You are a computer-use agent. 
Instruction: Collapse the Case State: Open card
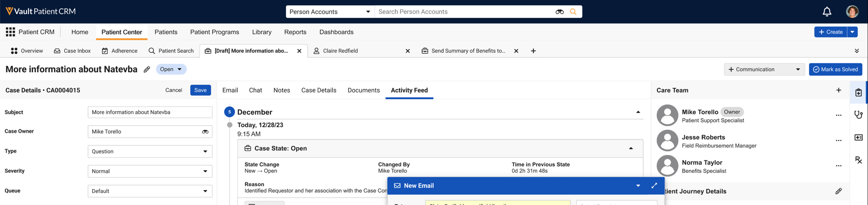point(631,148)
